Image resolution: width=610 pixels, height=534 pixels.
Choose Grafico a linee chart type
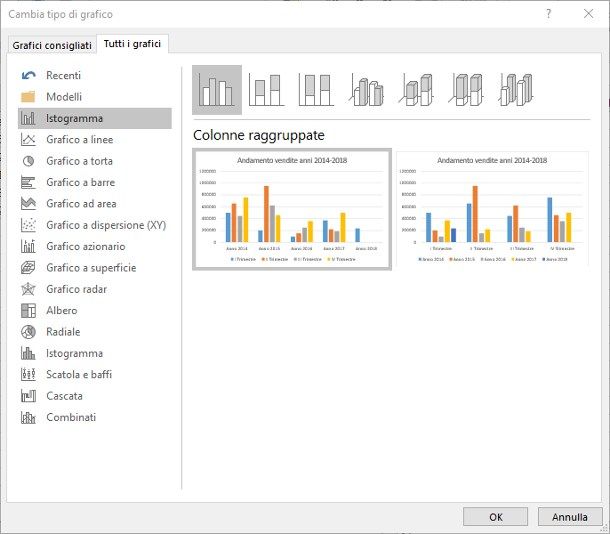80,140
